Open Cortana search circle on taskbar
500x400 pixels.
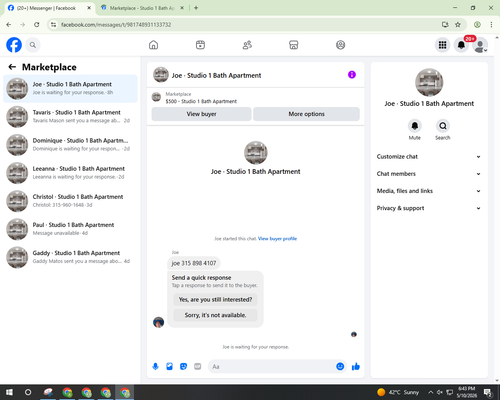point(28,392)
